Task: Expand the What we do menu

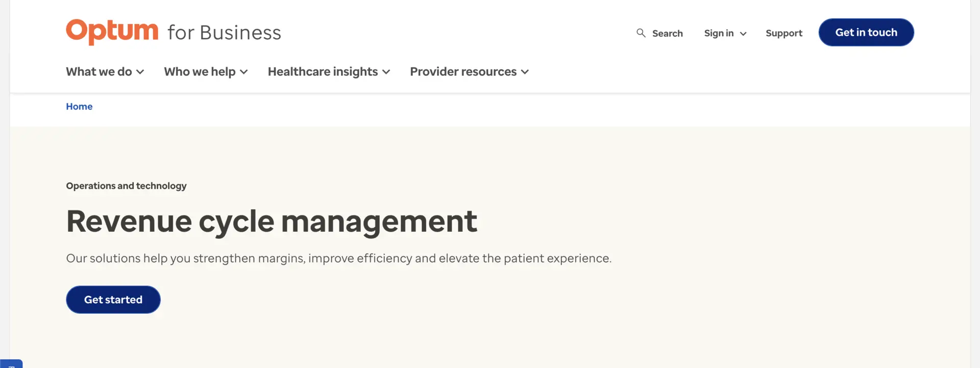Action: pyautogui.click(x=100, y=71)
